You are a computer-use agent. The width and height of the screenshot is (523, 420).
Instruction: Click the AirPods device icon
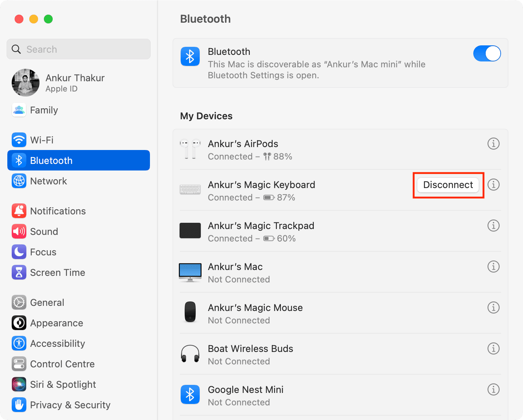[190, 149]
